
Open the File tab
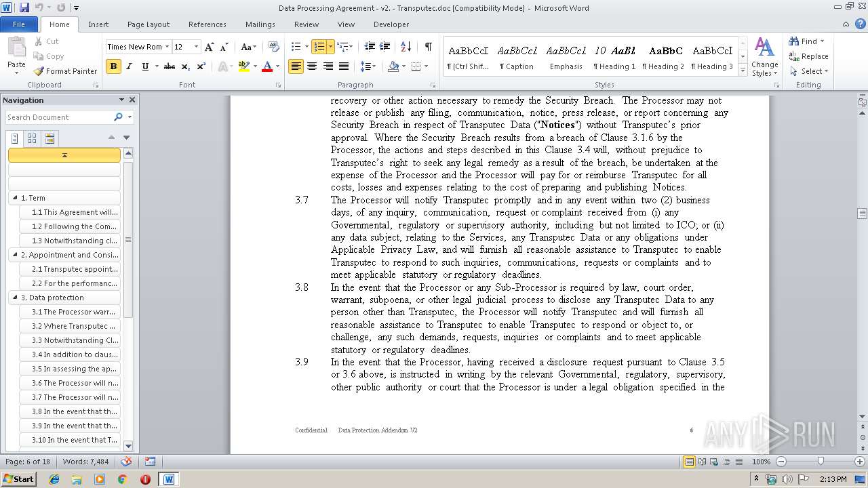tap(19, 24)
